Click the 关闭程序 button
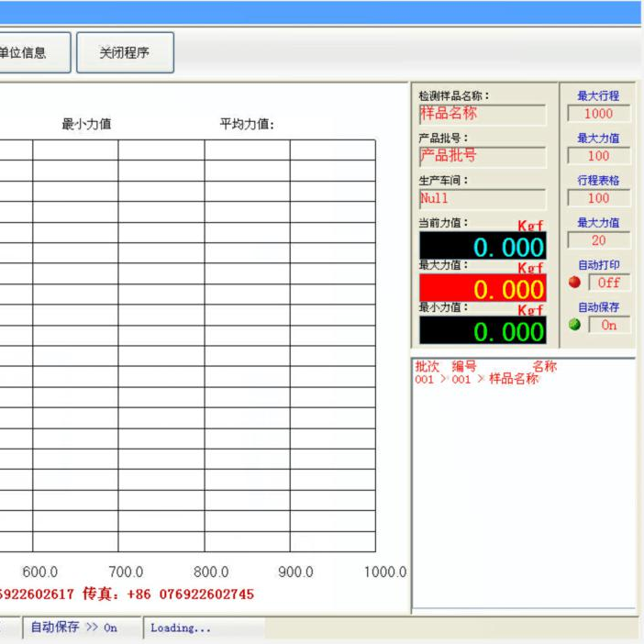Viewport: 644px width, 644px height. [x=125, y=53]
